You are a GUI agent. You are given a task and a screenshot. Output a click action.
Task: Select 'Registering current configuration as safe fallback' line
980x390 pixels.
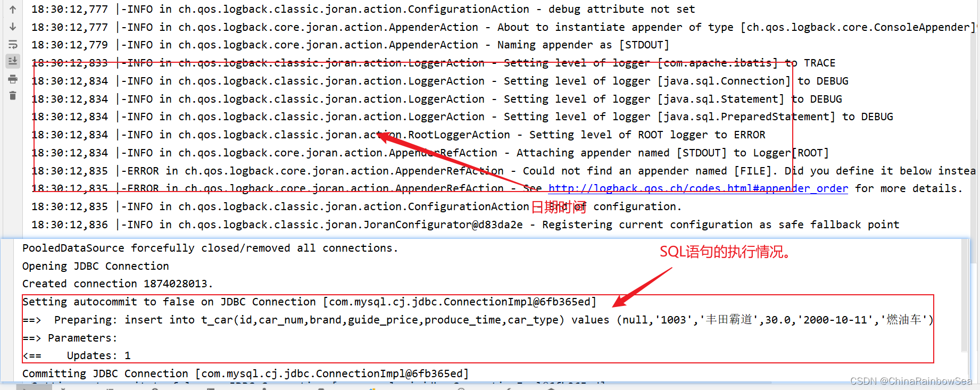click(x=466, y=225)
